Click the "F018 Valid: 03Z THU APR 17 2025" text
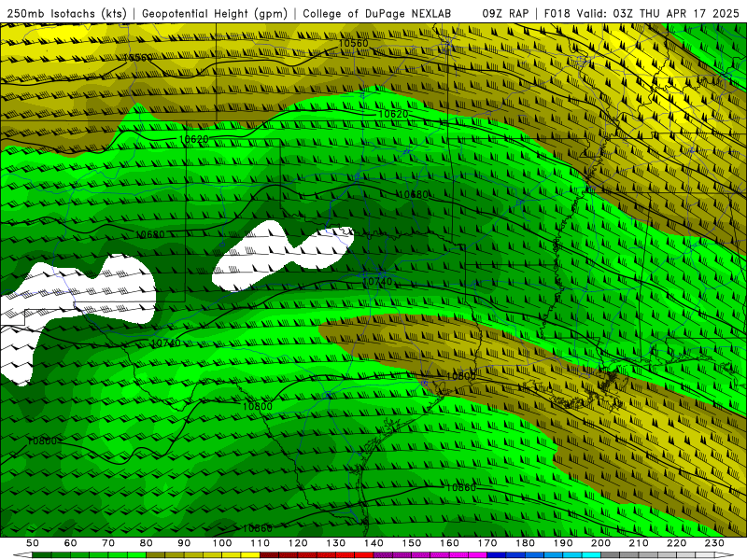 [x=641, y=14]
